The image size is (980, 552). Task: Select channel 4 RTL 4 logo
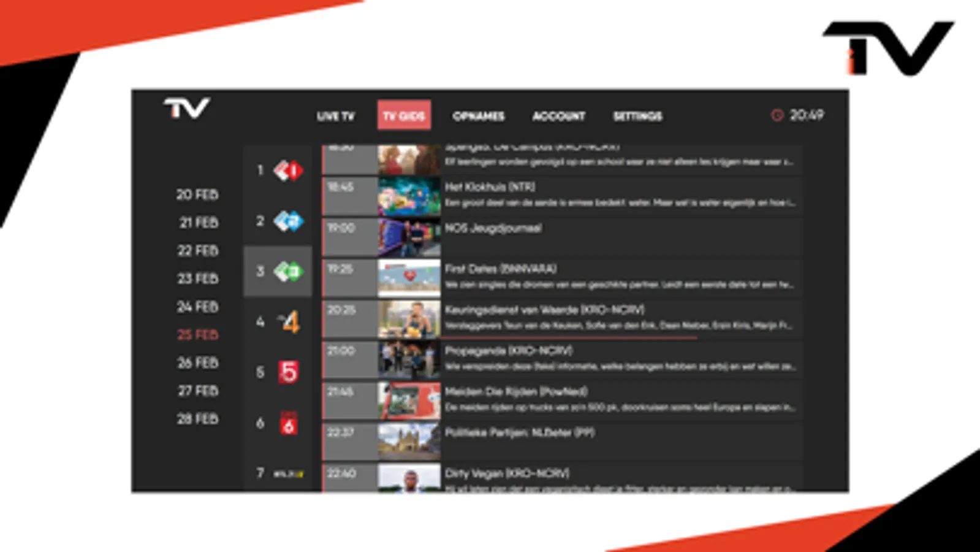(x=289, y=321)
